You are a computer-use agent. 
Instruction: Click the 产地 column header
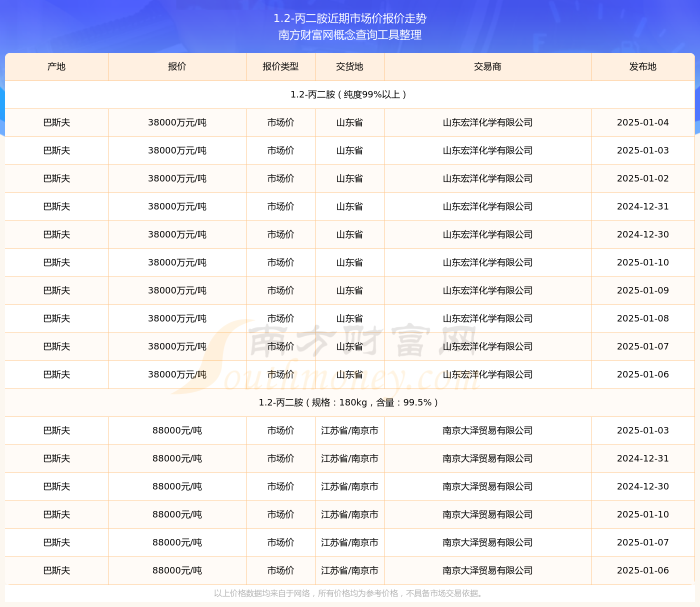tap(56, 66)
